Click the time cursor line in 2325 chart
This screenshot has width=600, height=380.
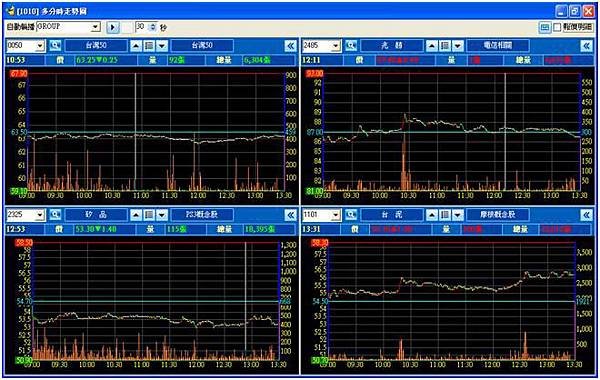coord(246,298)
